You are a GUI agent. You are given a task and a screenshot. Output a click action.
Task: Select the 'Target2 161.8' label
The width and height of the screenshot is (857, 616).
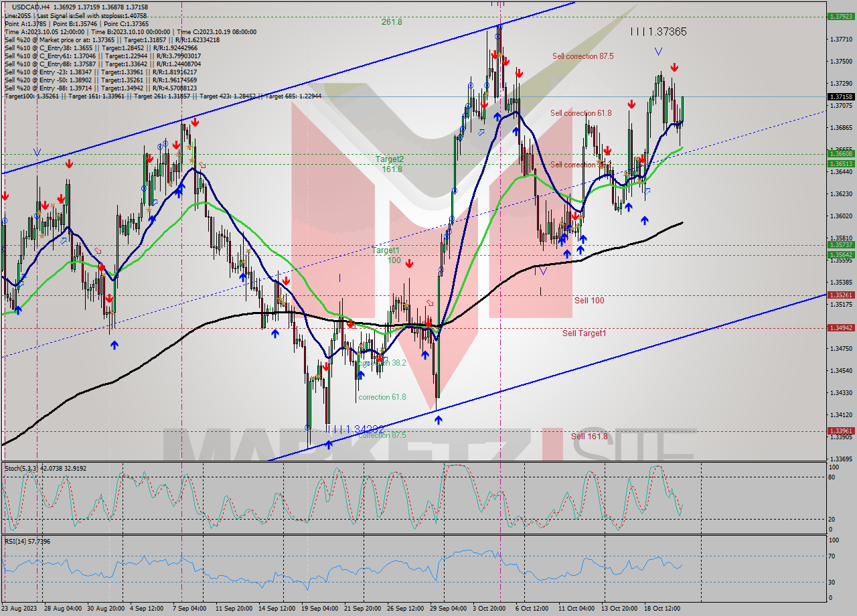(x=389, y=164)
